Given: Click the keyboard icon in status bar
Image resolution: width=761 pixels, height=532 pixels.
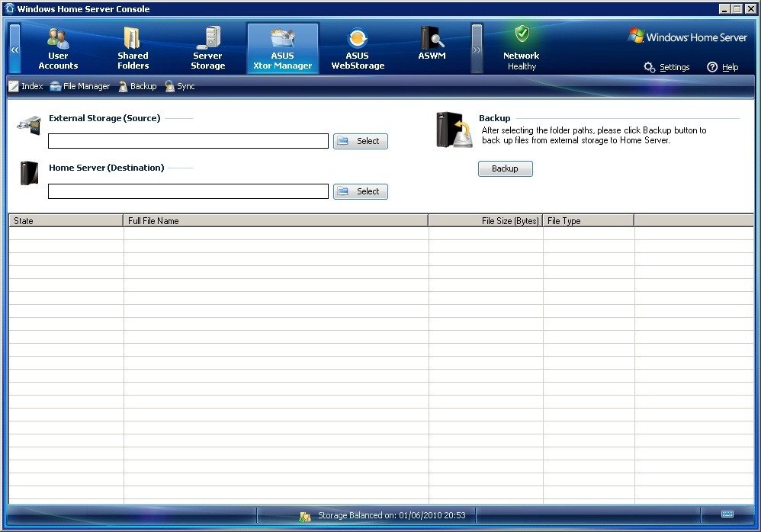Looking at the screenshot, I should [x=727, y=514].
